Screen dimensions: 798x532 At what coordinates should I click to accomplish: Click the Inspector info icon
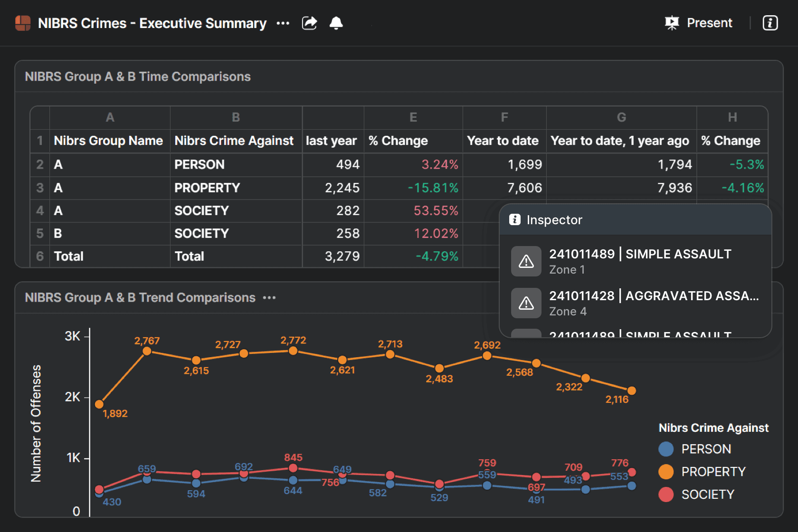(x=514, y=219)
